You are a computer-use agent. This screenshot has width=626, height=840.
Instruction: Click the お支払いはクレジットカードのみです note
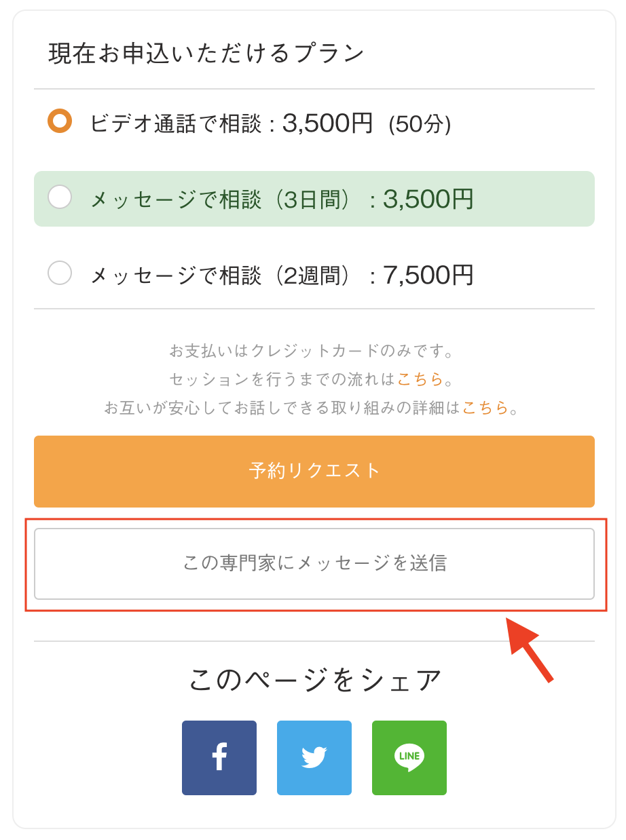click(x=312, y=351)
